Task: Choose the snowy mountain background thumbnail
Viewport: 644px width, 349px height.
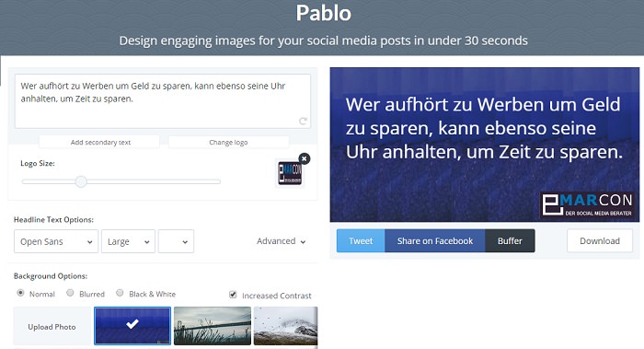Action: pos(285,326)
